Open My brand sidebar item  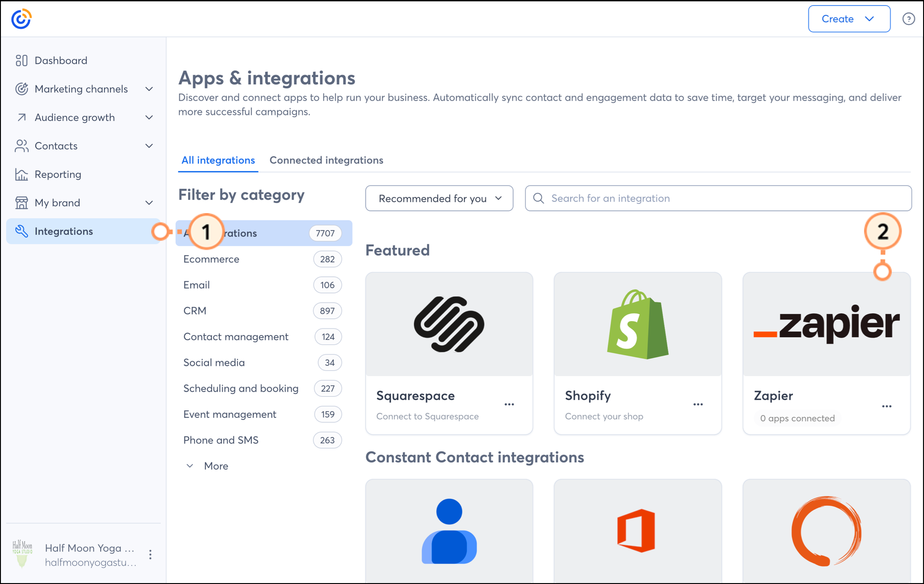pyautogui.click(x=83, y=203)
